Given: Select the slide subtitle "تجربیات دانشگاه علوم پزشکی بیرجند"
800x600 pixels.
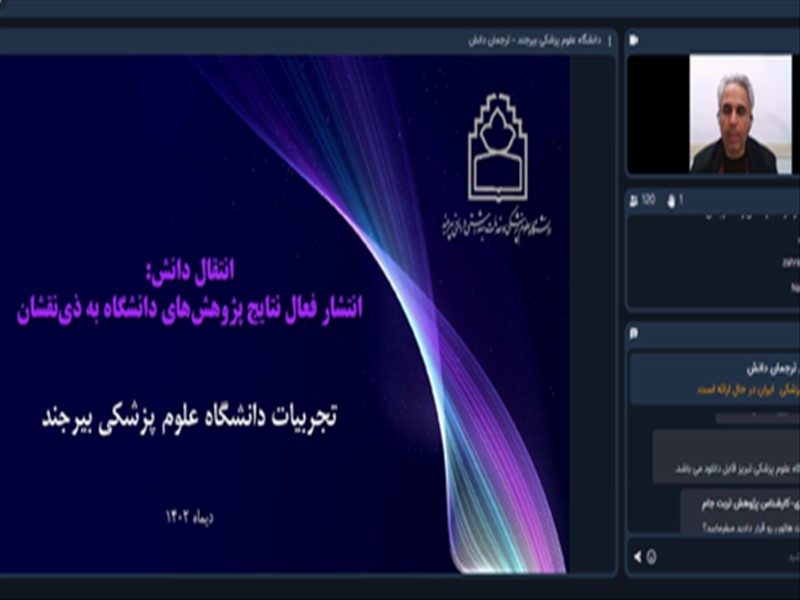Looking at the screenshot, I should [189, 419].
